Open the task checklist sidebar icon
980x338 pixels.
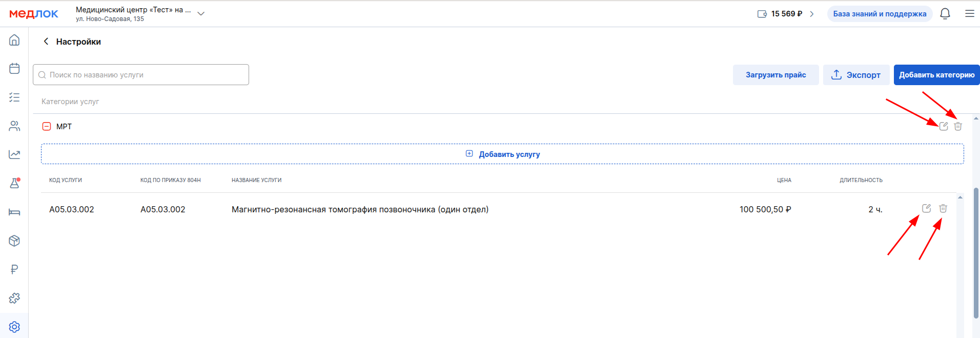click(x=14, y=97)
